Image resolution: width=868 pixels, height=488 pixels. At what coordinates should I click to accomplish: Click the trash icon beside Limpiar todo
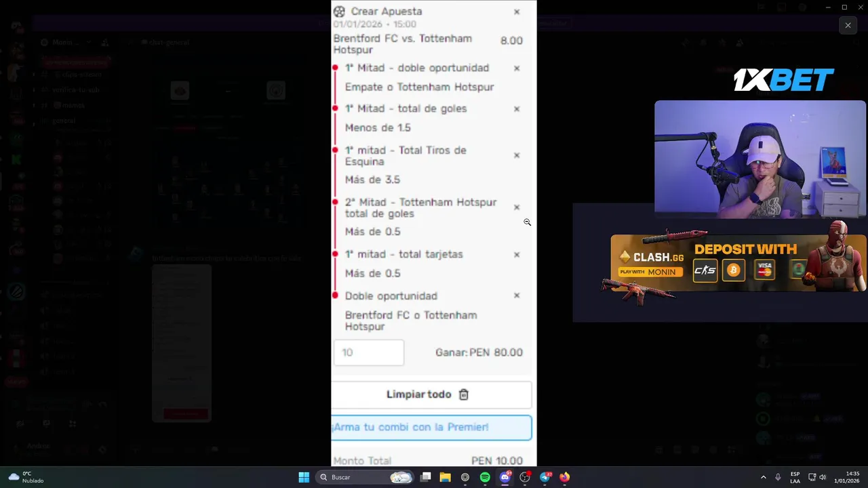pos(464,394)
